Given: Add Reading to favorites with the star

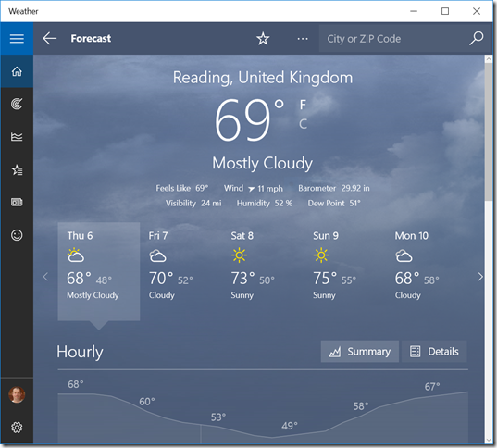Looking at the screenshot, I should tap(263, 39).
